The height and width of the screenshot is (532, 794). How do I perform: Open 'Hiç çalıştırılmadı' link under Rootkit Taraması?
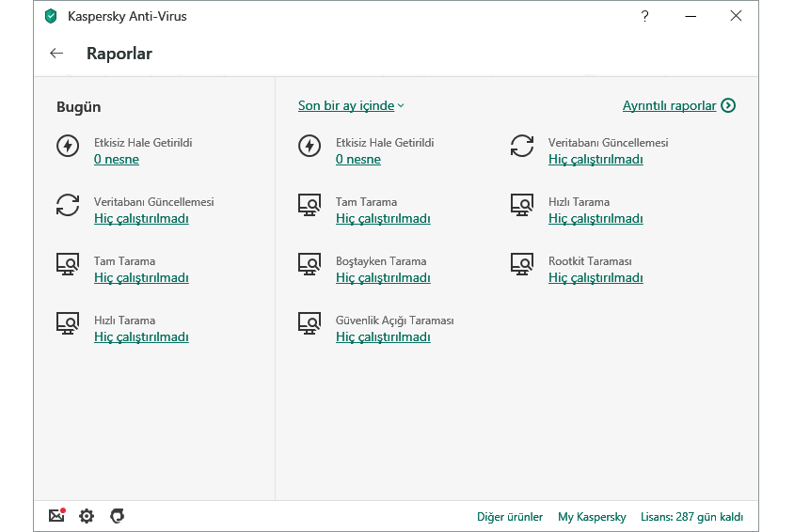[595, 278]
